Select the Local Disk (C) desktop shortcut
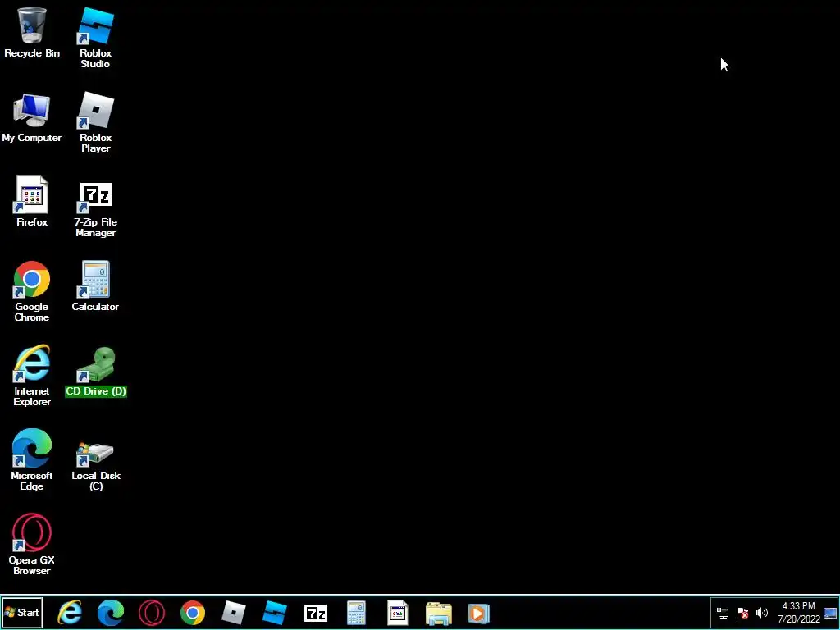 tap(95, 465)
